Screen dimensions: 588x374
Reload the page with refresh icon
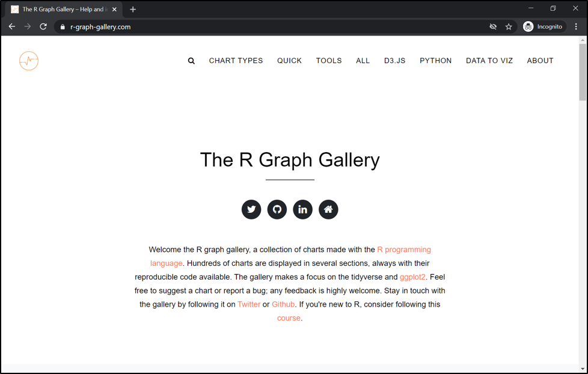[43, 26]
